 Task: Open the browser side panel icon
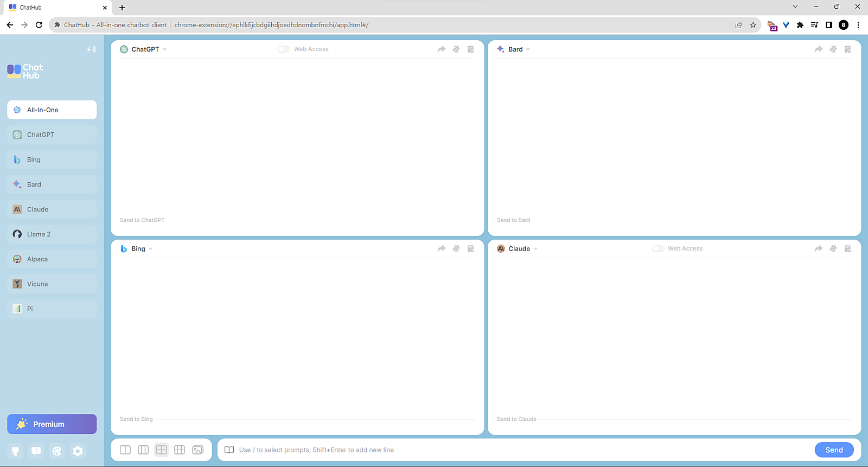coord(829,25)
